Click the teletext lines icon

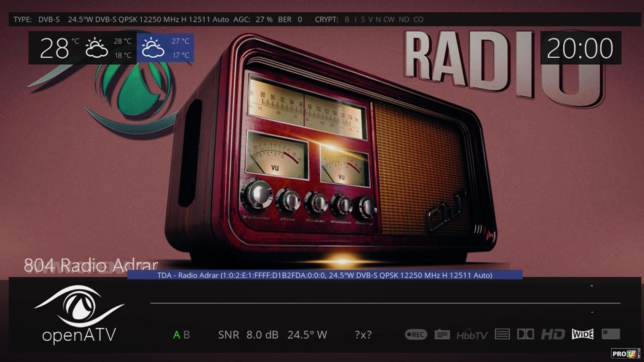[502, 334]
